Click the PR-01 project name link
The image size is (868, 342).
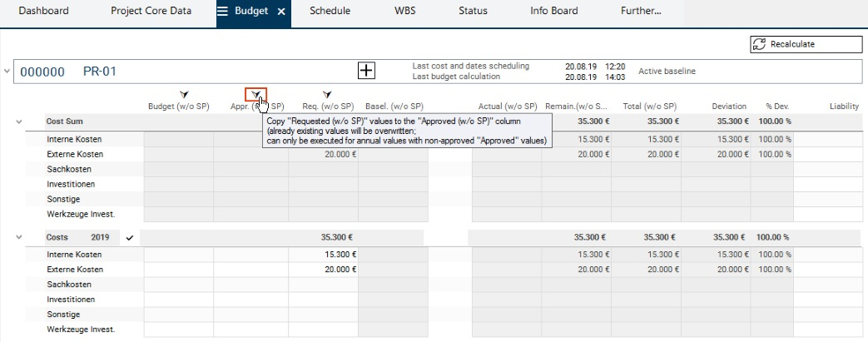click(x=99, y=72)
